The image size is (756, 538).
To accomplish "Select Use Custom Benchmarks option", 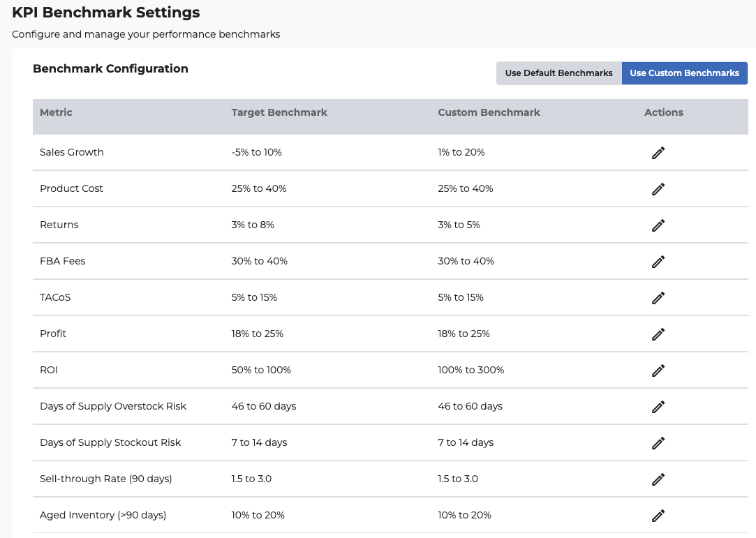I will point(684,73).
